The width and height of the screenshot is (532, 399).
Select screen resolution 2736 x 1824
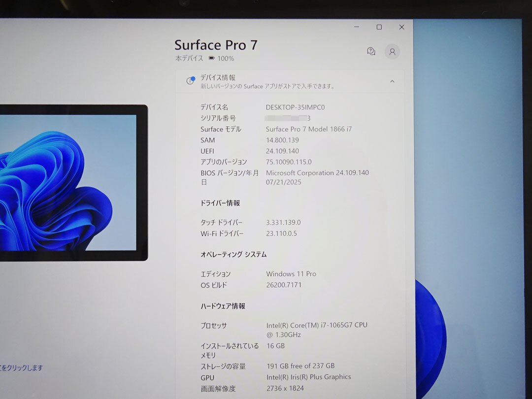pyautogui.click(x=285, y=388)
